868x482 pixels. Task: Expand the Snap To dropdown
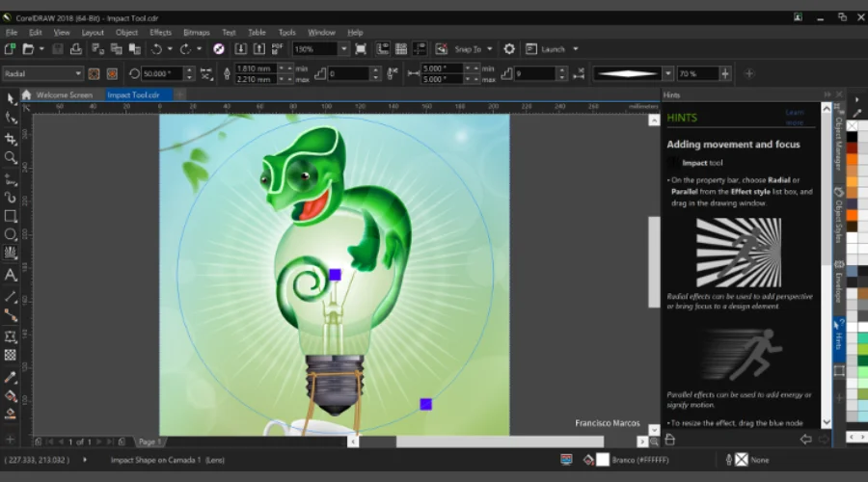pos(489,49)
